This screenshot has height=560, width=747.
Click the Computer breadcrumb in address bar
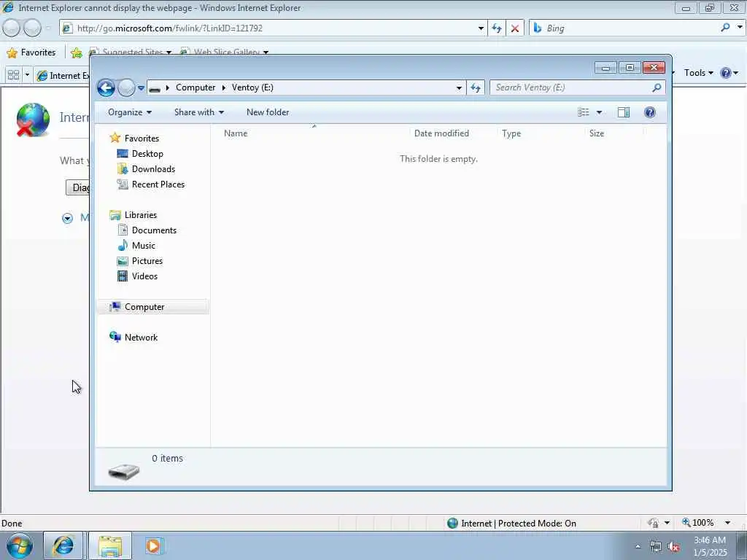point(196,87)
